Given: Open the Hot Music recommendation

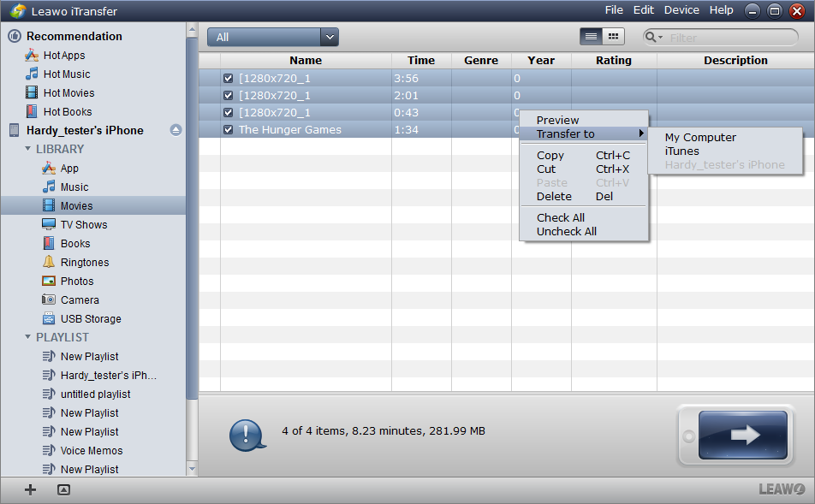Looking at the screenshot, I should click(x=57, y=74).
